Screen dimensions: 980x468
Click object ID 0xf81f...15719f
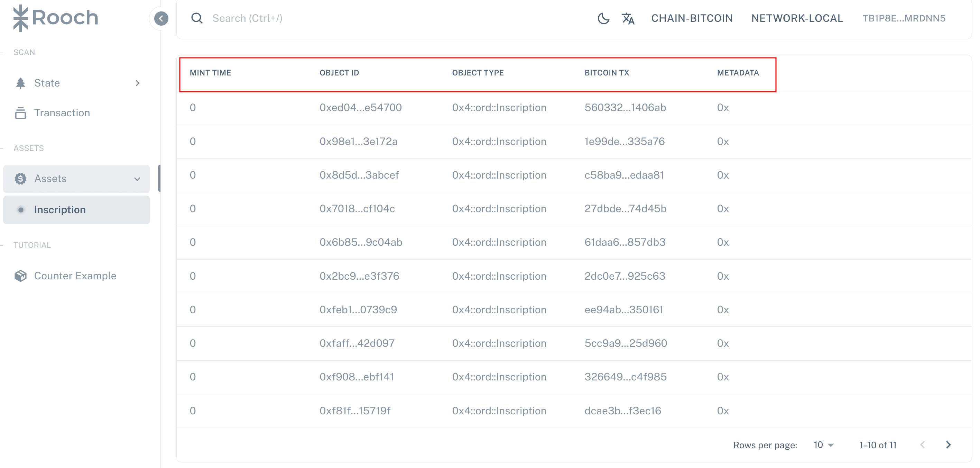point(355,411)
